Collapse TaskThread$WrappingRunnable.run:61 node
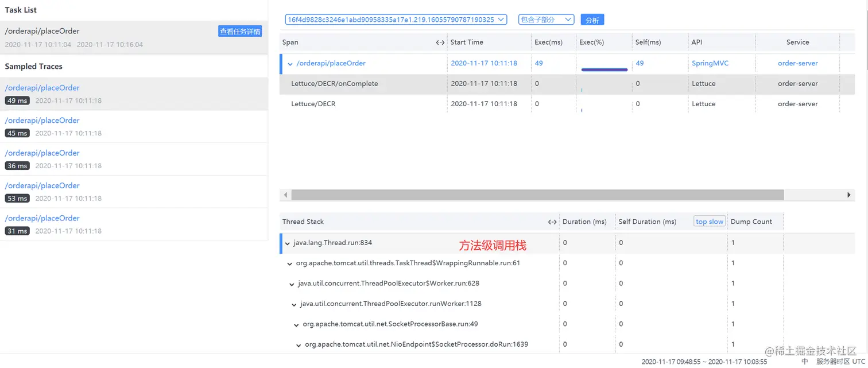The width and height of the screenshot is (868, 368). pyautogui.click(x=290, y=264)
